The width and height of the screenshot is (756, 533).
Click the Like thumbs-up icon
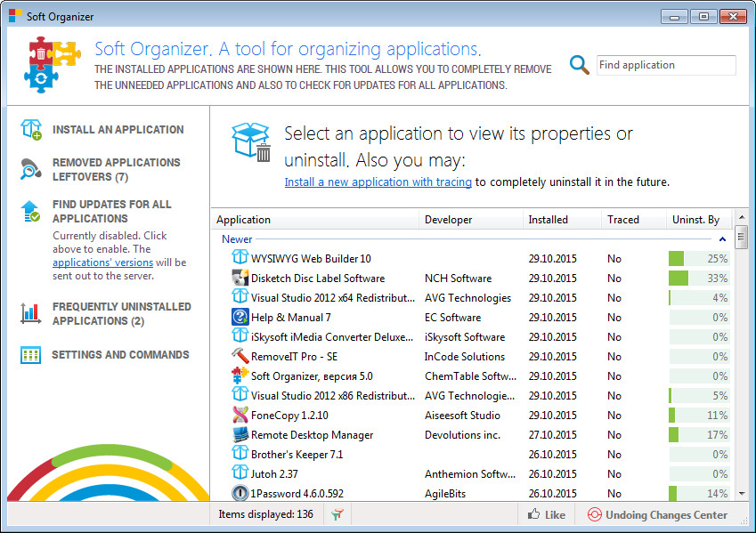point(533,514)
